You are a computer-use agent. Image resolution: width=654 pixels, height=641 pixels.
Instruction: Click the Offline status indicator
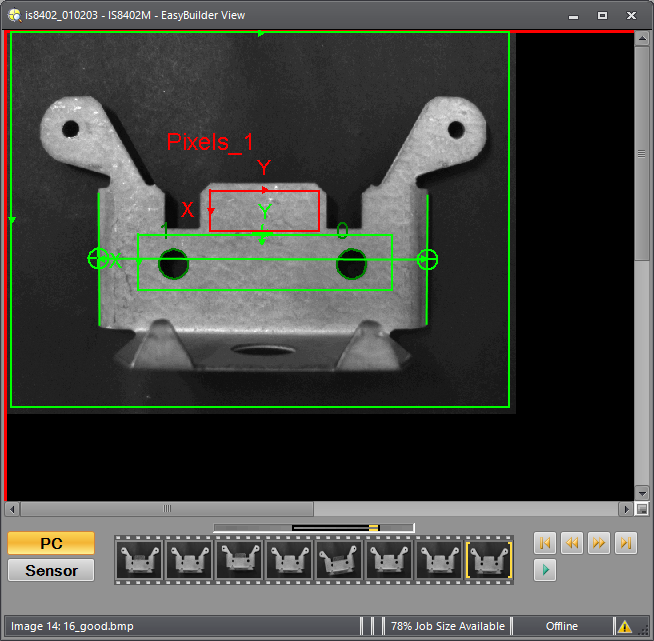(x=561, y=627)
